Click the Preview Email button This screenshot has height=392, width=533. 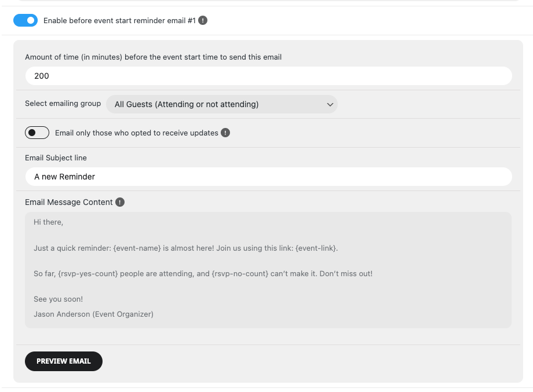[x=64, y=361]
